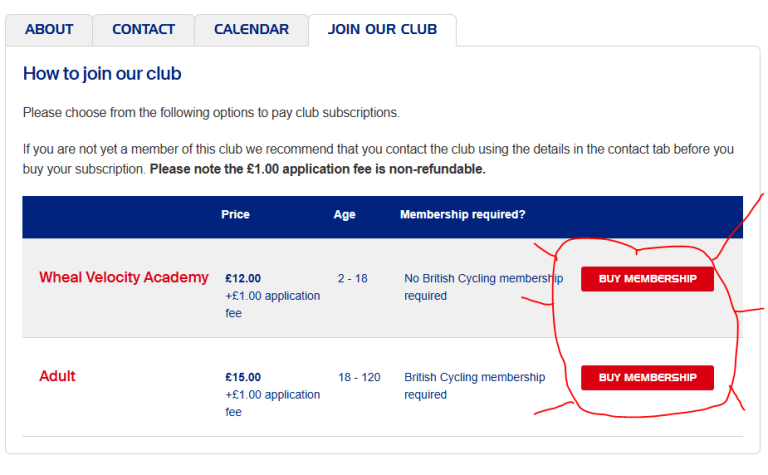Image resolution: width=768 pixels, height=475 pixels.
Task: Click the £15.00 price text
Action: click(x=243, y=378)
